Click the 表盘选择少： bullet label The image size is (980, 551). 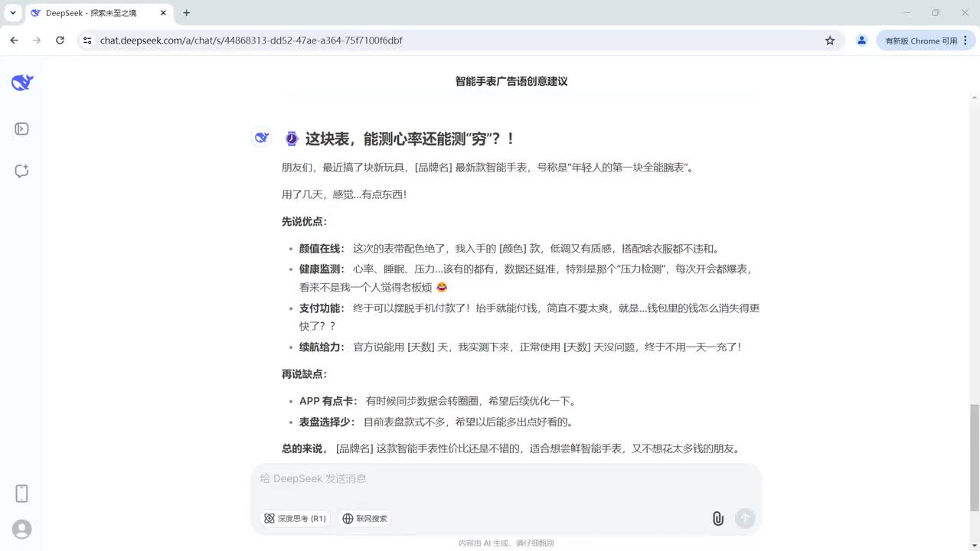click(327, 422)
